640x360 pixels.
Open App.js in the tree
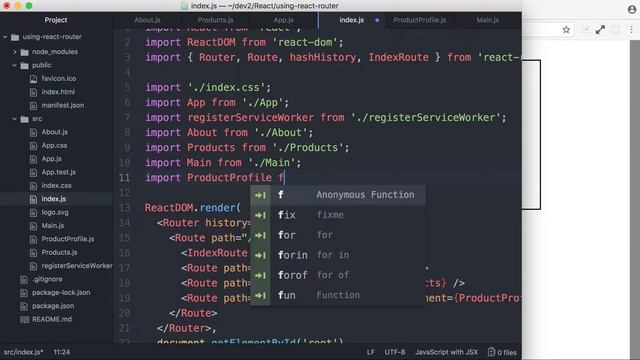[x=51, y=159]
